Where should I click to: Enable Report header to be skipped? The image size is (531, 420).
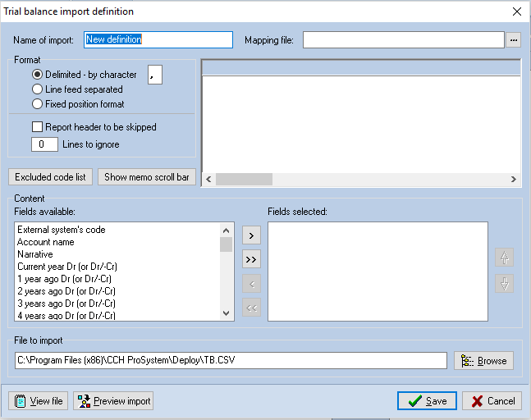coord(94,127)
